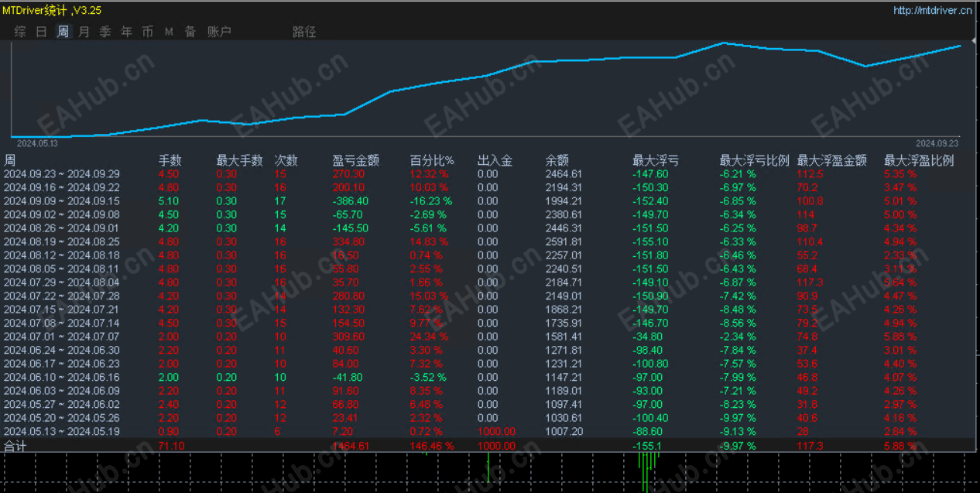Click the 最大浮盈金额 column header
This screenshot has height=493, width=980.
pos(832,160)
